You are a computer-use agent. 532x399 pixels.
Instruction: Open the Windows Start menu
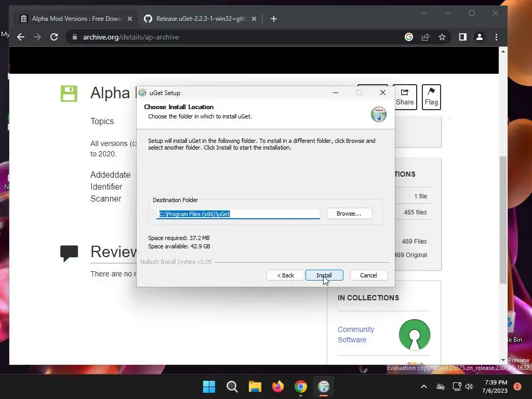coord(209,387)
